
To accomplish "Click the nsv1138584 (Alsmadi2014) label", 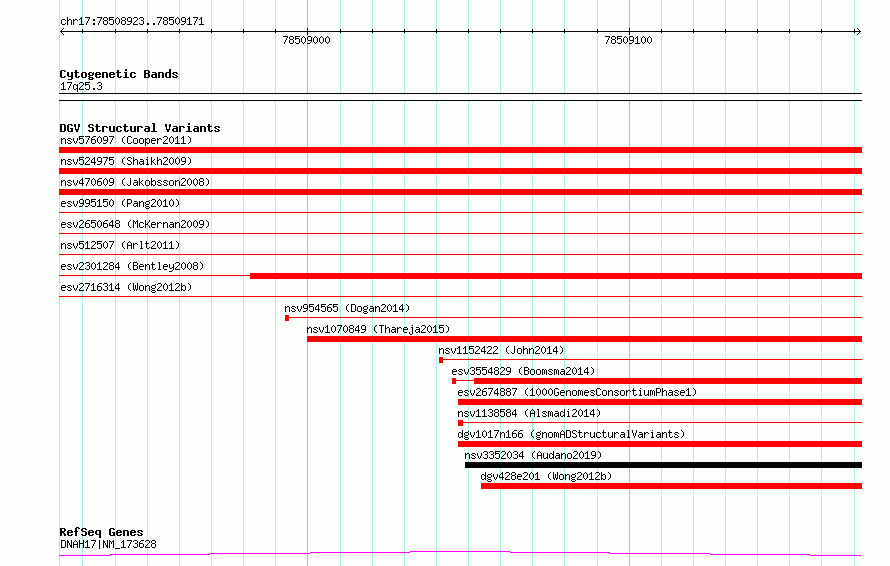I will coord(529,413).
